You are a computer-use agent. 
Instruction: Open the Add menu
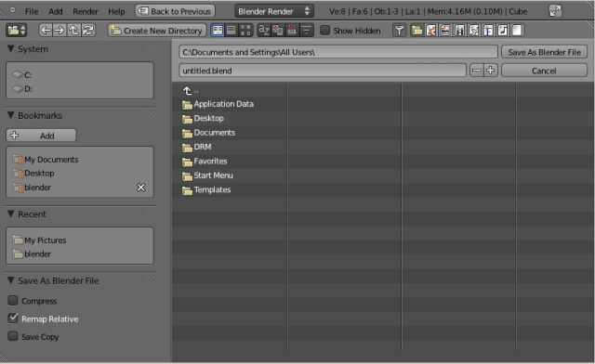pyautogui.click(x=56, y=11)
